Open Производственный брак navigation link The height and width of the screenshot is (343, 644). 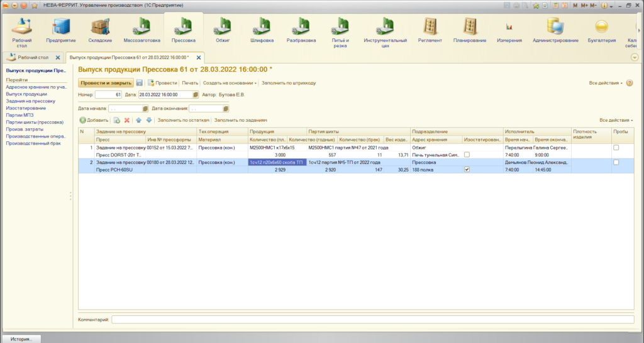tap(33, 143)
